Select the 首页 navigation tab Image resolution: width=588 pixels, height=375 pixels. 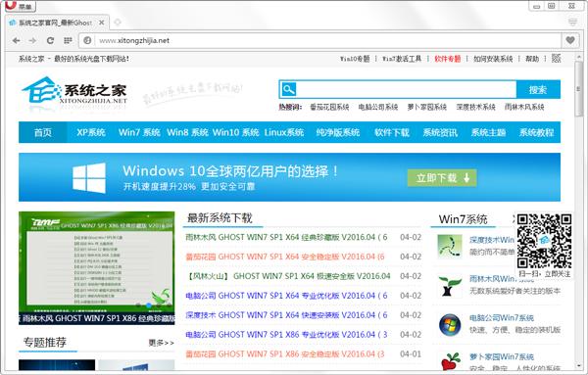click(x=43, y=132)
